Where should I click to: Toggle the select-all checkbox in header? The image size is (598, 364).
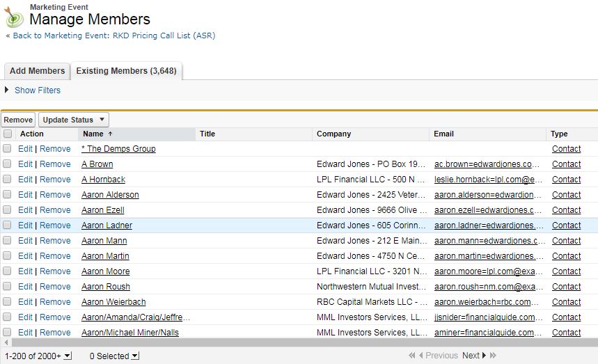pos(8,134)
